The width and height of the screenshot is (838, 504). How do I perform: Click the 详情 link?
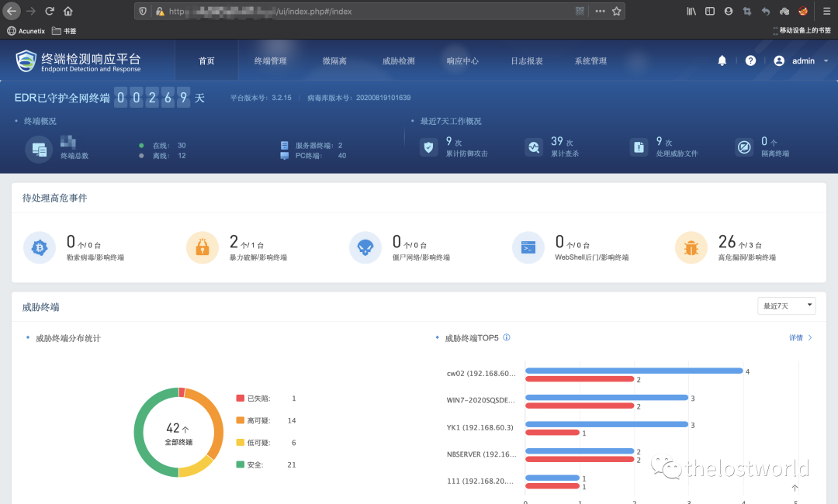(800, 338)
